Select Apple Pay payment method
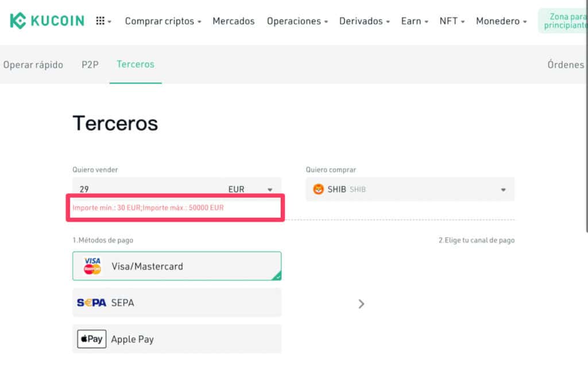Viewport: 588px width, 368px height. tap(177, 339)
